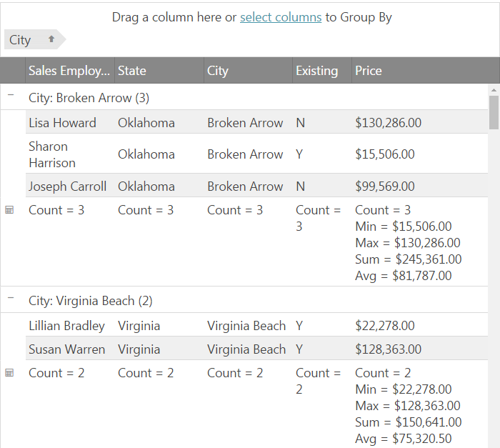Click the City group-by chip
This screenshot has width=500, height=448.
(x=21, y=40)
